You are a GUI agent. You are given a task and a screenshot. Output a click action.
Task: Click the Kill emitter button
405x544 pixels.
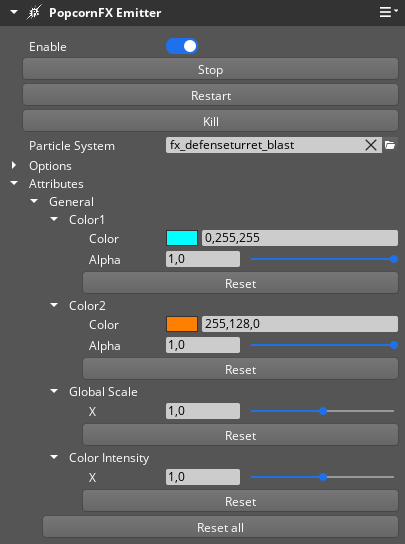[210, 121]
